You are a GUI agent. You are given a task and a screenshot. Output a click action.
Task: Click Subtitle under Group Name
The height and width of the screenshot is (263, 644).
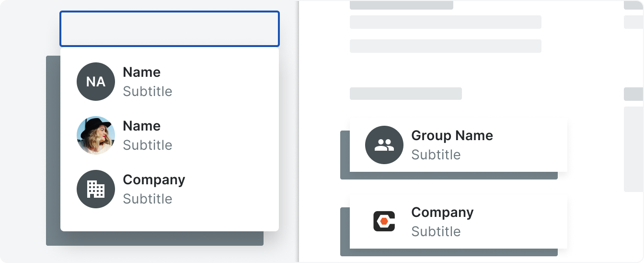[x=436, y=155]
